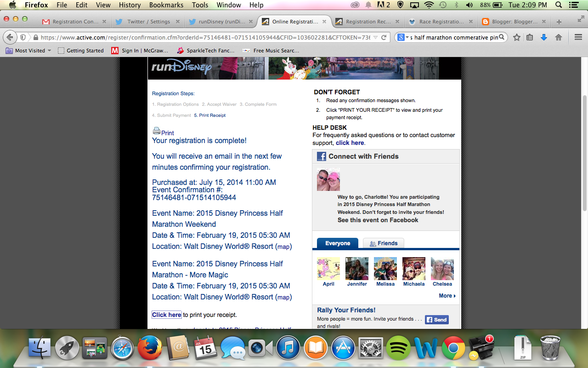This screenshot has width=588, height=368.
Task: Open the History menu
Action: point(130,5)
